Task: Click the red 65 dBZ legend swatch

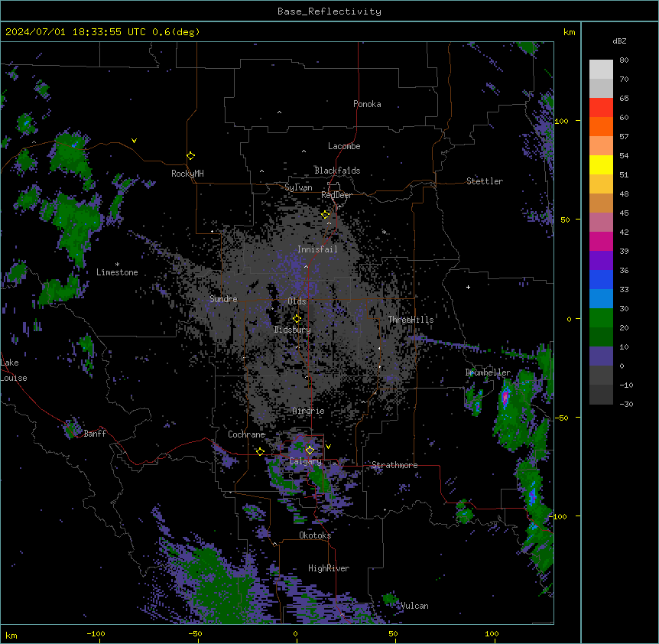Action: [601, 107]
